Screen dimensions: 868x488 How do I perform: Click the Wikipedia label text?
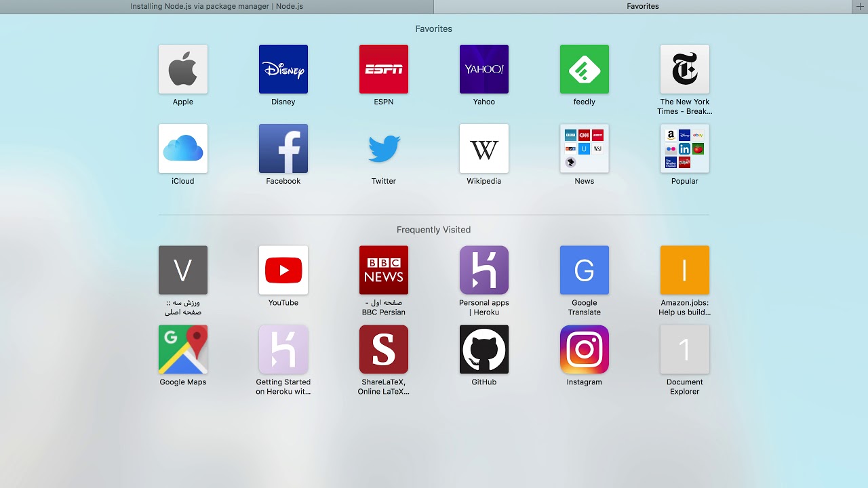tap(484, 181)
